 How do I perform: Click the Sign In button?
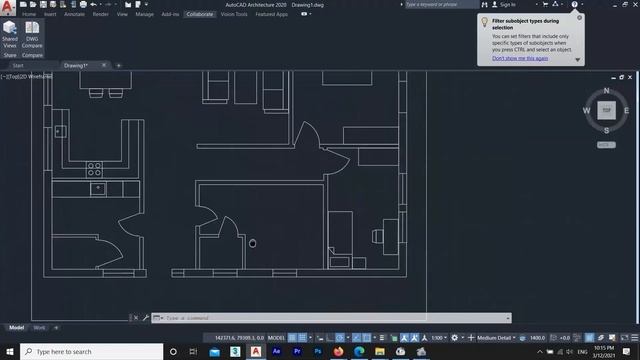pyautogui.click(x=504, y=4)
